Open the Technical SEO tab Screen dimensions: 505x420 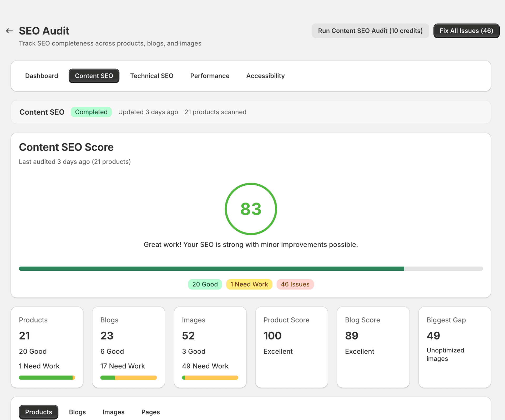(152, 76)
